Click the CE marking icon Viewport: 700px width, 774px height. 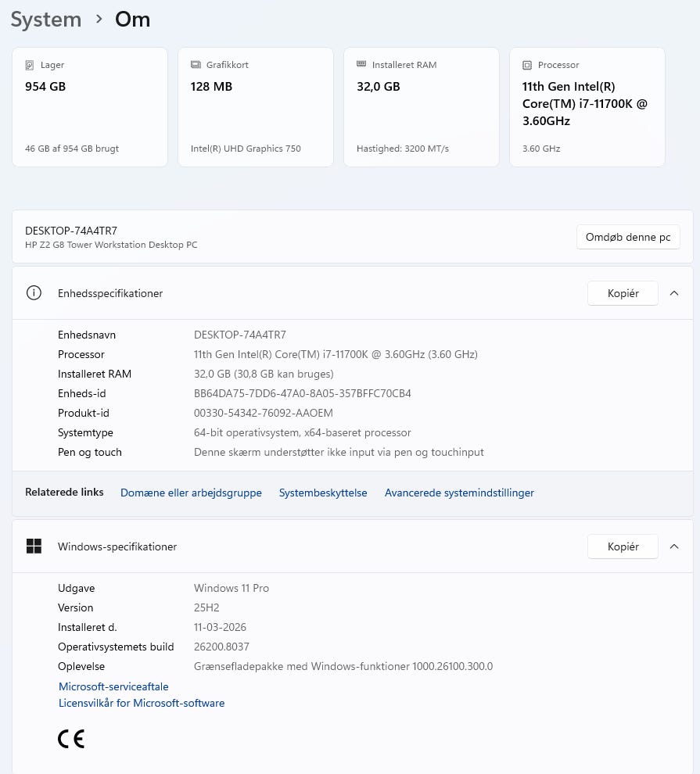click(71, 738)
